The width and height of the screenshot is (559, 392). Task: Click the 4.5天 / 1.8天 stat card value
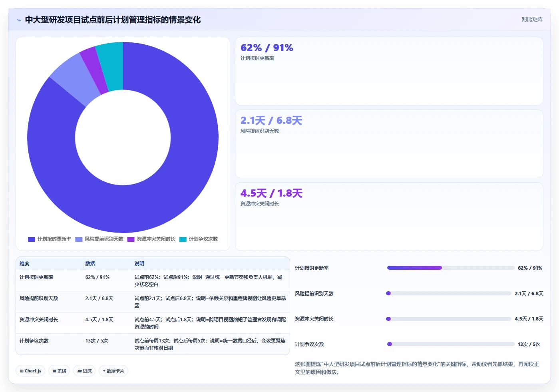tap(271, 193)
